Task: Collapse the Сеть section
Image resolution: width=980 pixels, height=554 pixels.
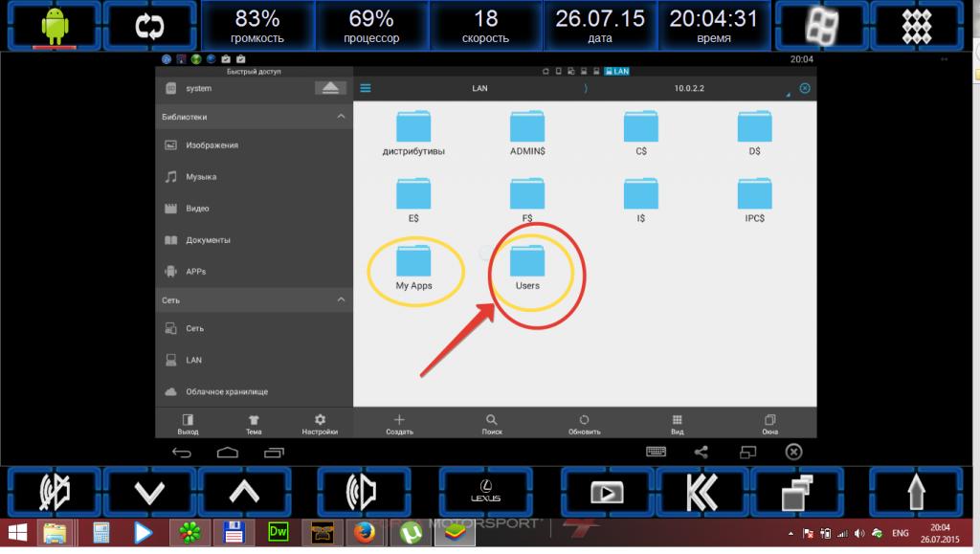Action: pos(341,300)
